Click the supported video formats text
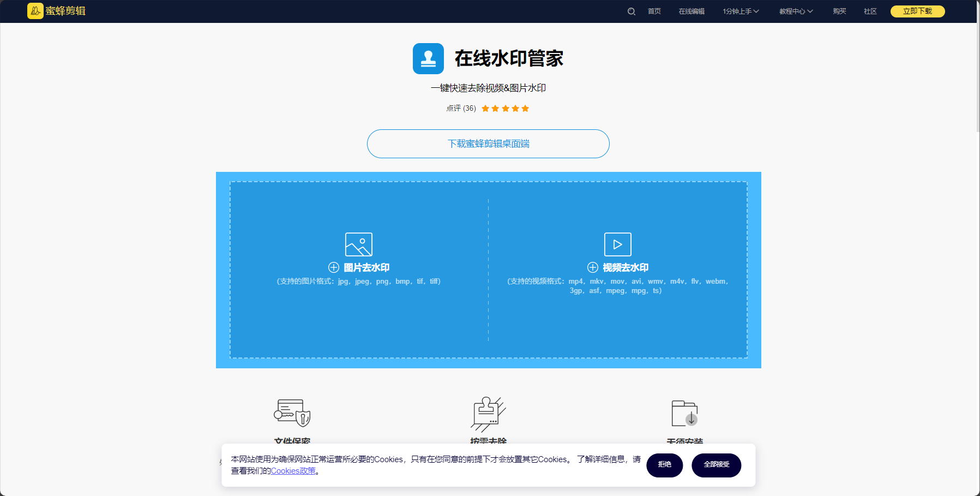Image resolution: width=980 pixels, height=496 pixels. pos(618,286)
